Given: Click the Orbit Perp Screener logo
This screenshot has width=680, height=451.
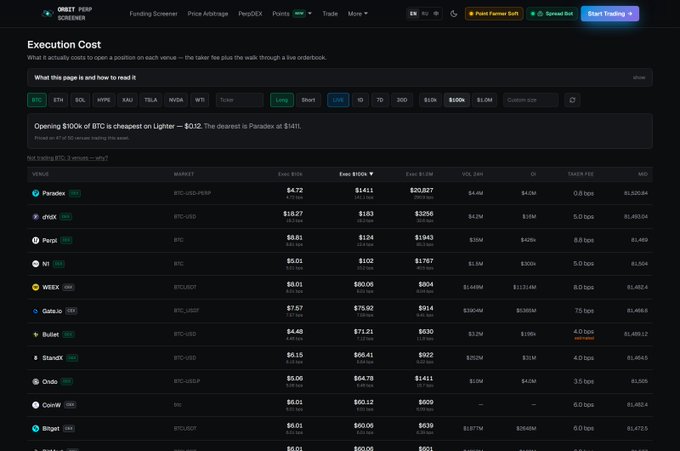Looking at the screenshot, I should coord(67,13).
